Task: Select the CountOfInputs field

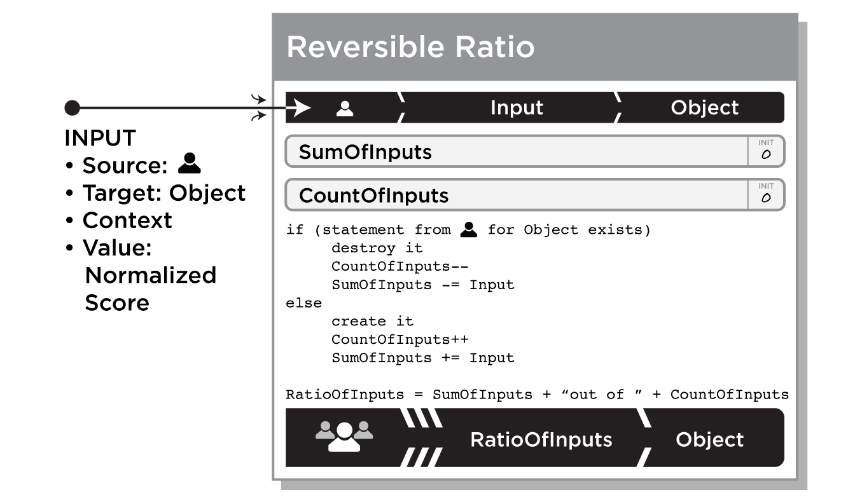Action: click(535, 194)
